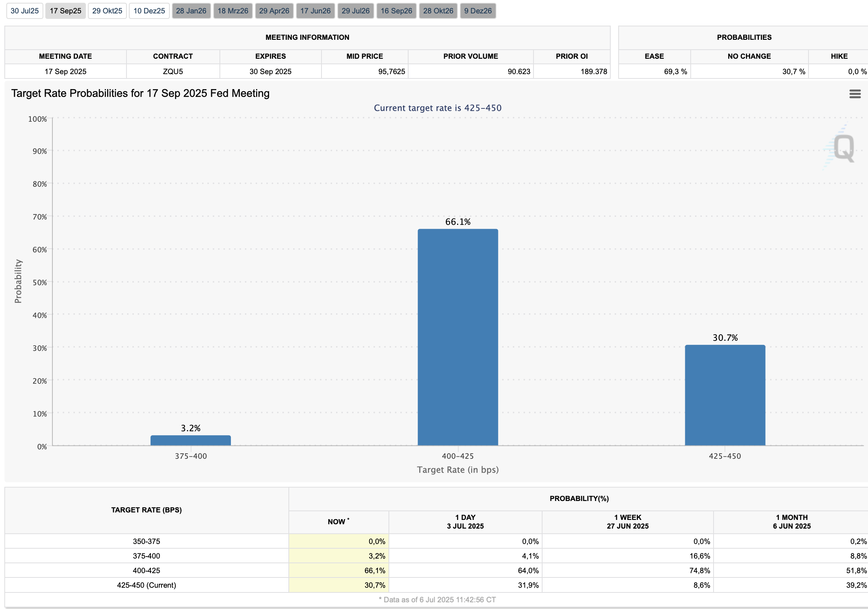Open the 29 Jul26 meeting tab
The height and width of the screenshot is (609, 868).
point(355,11)
